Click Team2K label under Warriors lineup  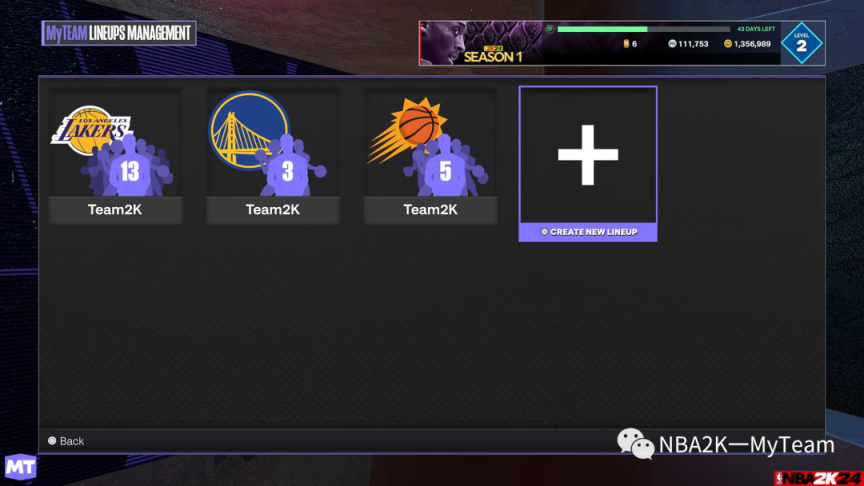pyautogui.click(x=273, y=210)
